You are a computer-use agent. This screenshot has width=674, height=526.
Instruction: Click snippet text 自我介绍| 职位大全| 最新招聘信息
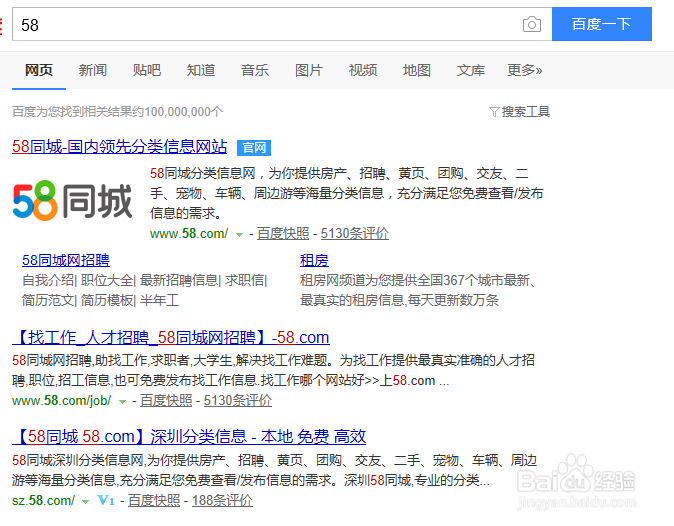click(x=121, y=280)
